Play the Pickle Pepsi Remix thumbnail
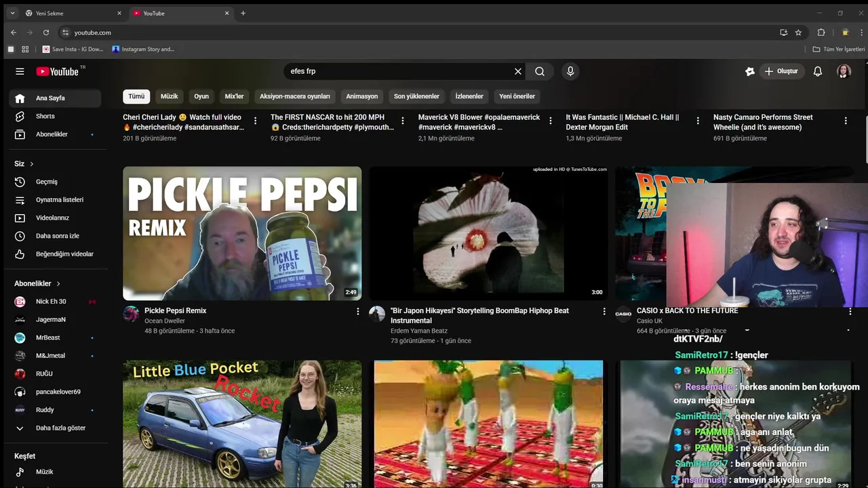This screenshot has width=868, height=488. 242,233
